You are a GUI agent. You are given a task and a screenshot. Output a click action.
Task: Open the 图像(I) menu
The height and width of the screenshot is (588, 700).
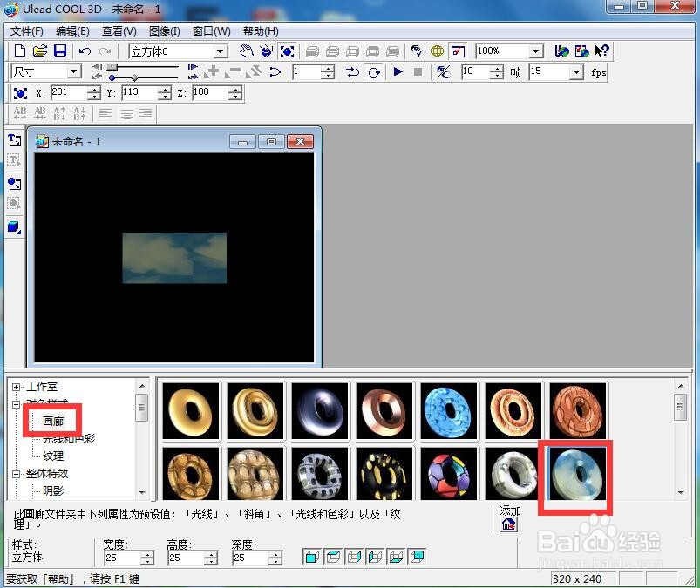coord(164,31)
